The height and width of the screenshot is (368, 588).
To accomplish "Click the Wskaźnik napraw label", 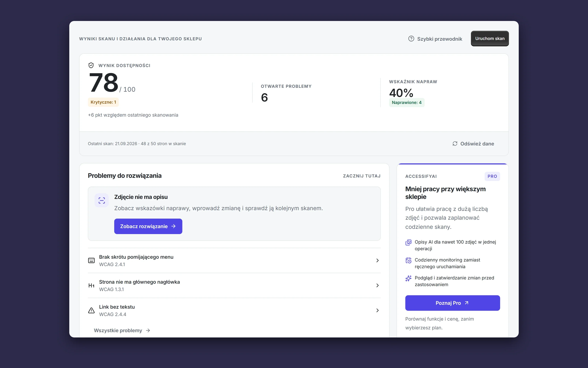I will point(413,82).
